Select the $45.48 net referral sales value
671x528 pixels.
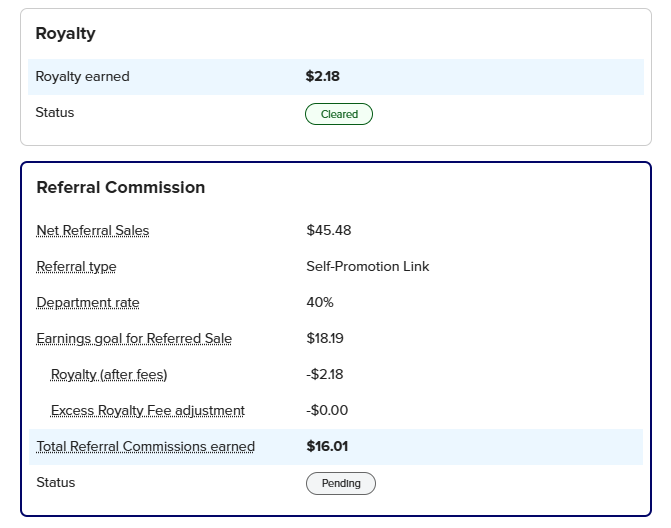[x=329, y=231]
